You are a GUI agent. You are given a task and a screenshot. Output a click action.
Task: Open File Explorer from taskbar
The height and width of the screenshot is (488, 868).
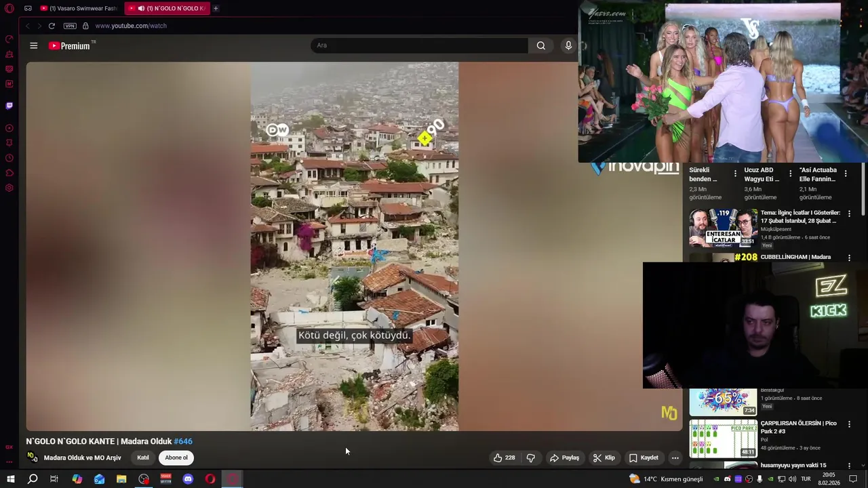click(x=121, y=479)
